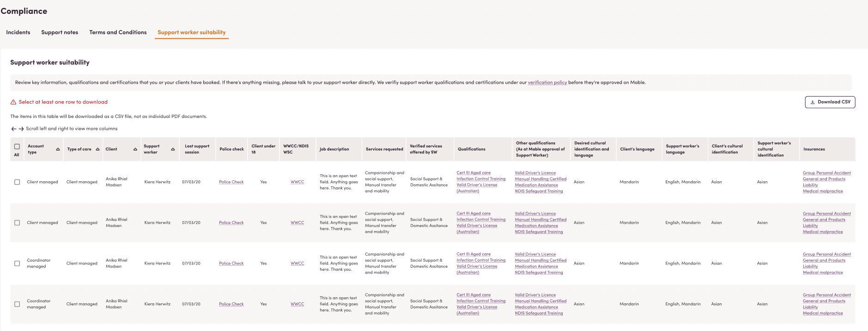
Task: Switch to Support notes tab
Action: (60, 32)
